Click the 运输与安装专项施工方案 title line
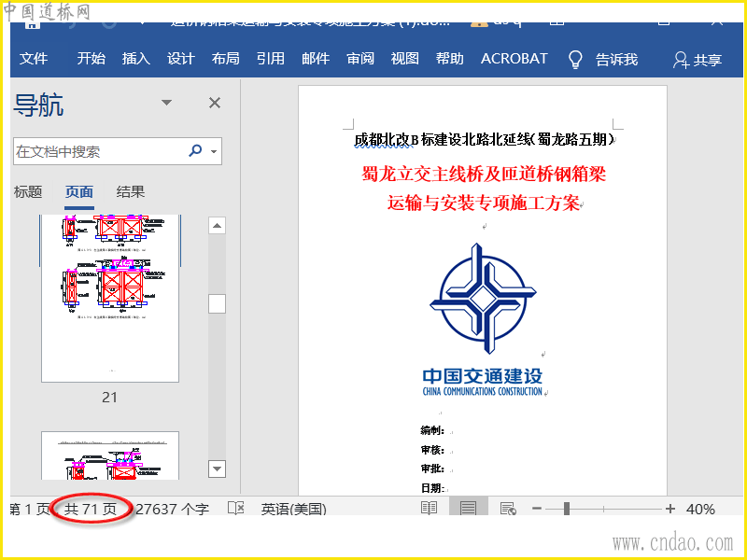The width and height of the screenshot is (747, 560). pyautogui.click(x=484, y=203)
